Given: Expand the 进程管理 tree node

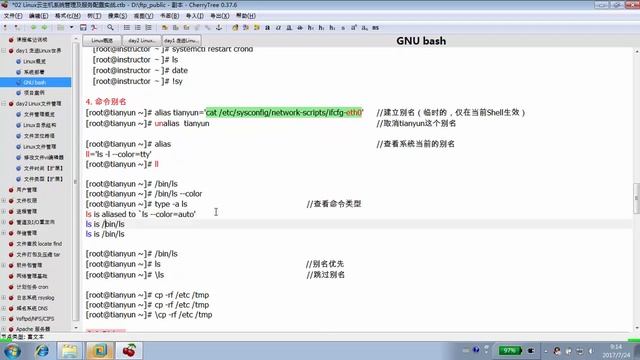Looking at the screenshot, I should [x=4, y=211].
